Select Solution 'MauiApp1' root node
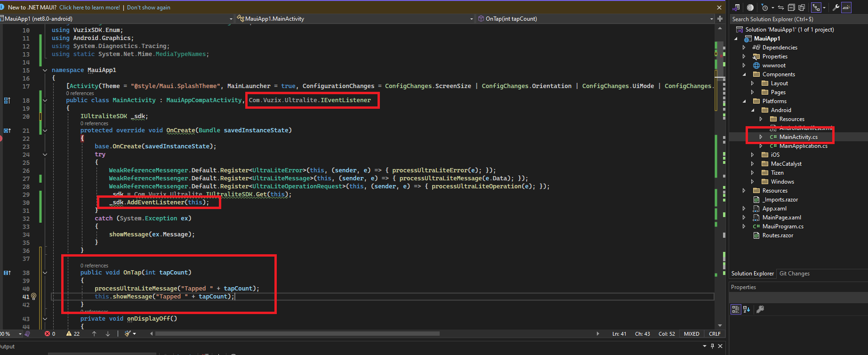Image resolution: width=868 pixels, height=355 pixels. tap(789, 30)
